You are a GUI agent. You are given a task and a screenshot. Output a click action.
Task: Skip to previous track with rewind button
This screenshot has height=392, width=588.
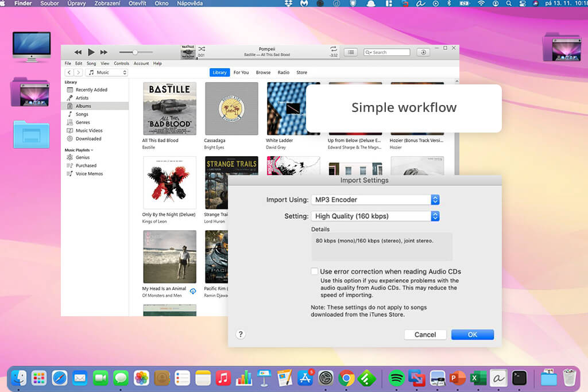(78, 52)
